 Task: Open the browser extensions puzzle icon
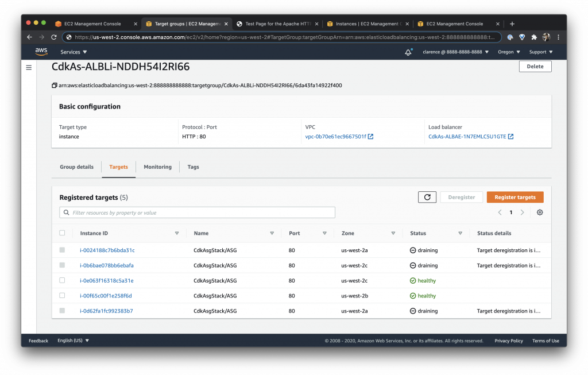tap(534, 37)
